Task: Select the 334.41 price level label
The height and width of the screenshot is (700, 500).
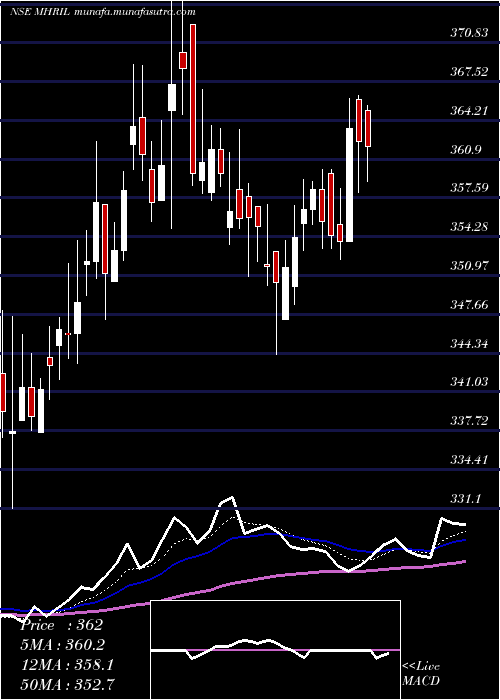Action: click(468, 460)
